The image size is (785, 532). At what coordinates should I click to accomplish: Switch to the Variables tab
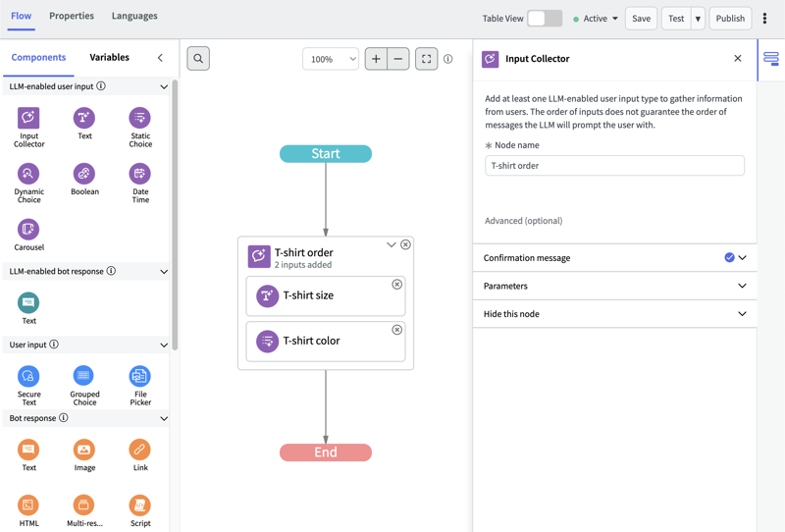[109, 57]
